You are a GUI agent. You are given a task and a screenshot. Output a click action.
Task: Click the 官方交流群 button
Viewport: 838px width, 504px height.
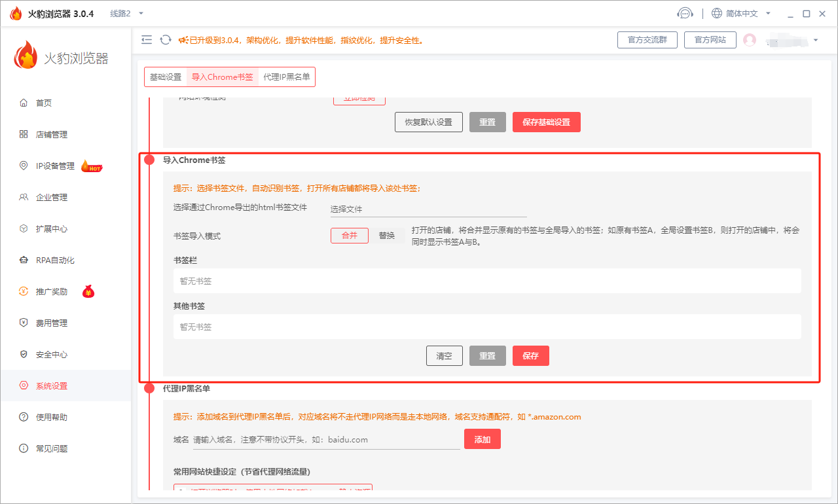pos(647,40)
